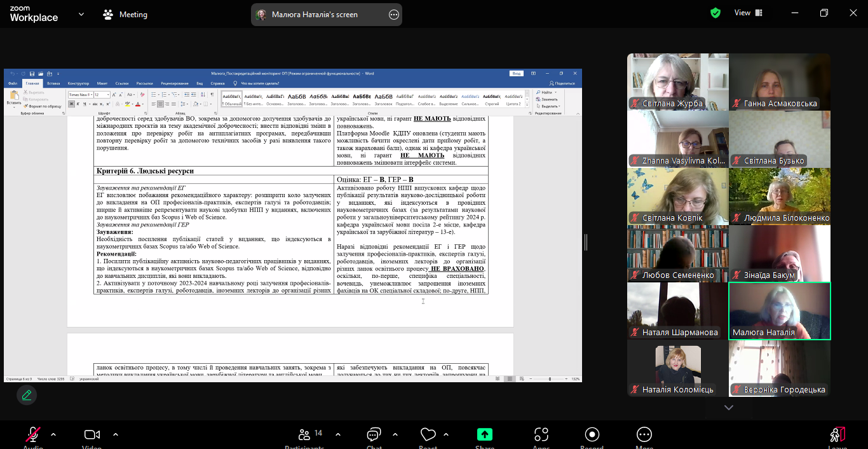Viewport: 868px width, 449px height.
Task: Open the View layout menu
Action: tap(749, 13)
